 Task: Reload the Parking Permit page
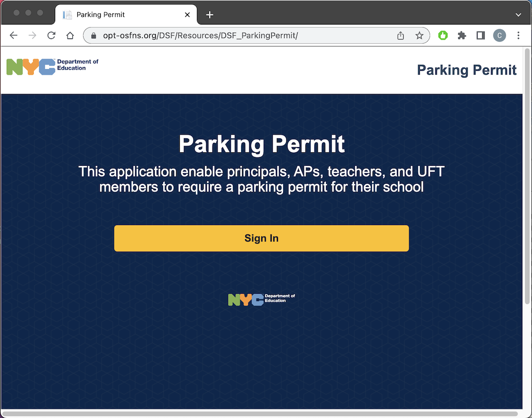coord(51,35)
